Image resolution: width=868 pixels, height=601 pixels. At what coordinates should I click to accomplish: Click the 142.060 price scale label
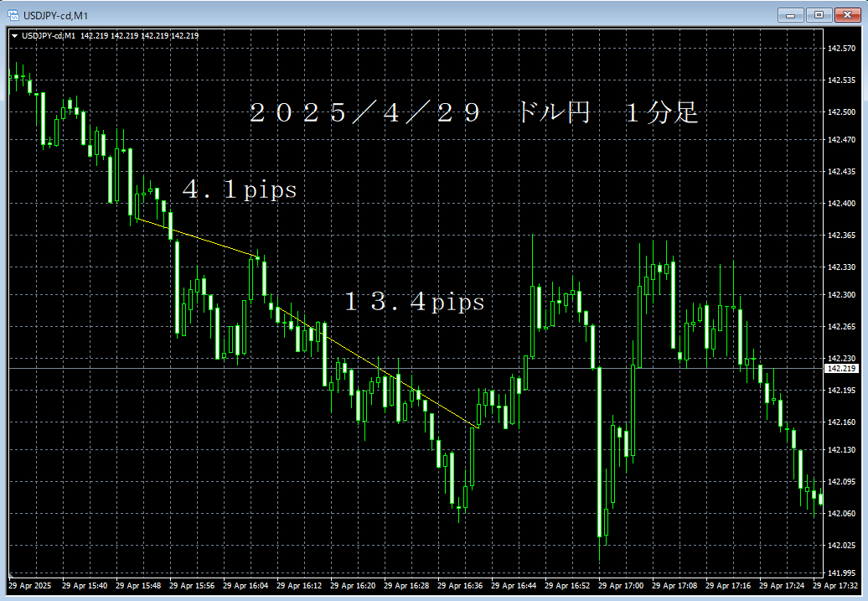tap(841, 514)
